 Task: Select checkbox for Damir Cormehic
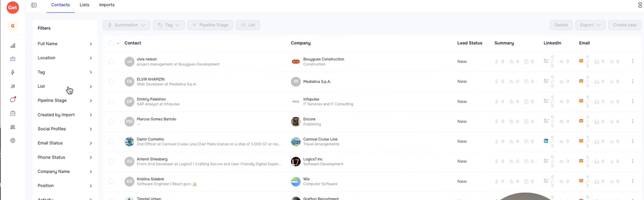(x=111, y=142)
